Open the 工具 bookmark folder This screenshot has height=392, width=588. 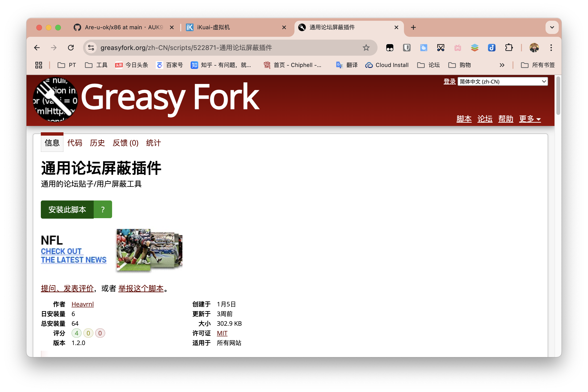[96, 65]
